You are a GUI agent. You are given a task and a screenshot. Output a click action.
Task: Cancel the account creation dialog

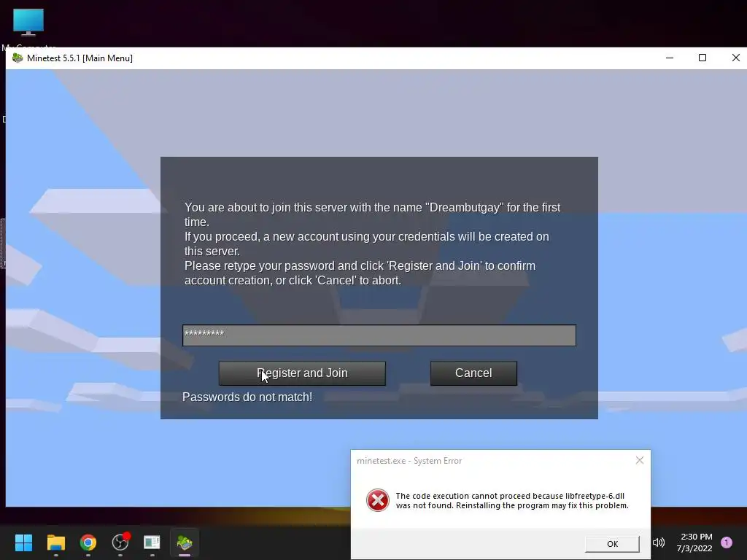(x=473, y=373)
